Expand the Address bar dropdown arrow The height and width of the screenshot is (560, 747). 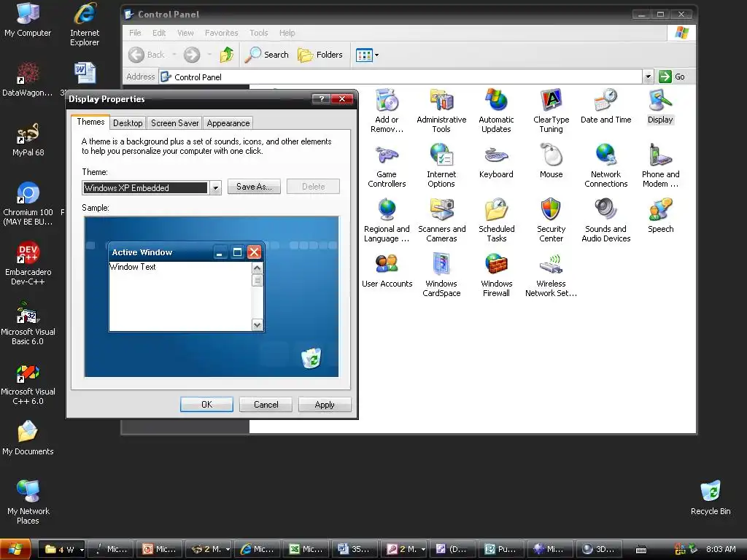click(648, 77)
